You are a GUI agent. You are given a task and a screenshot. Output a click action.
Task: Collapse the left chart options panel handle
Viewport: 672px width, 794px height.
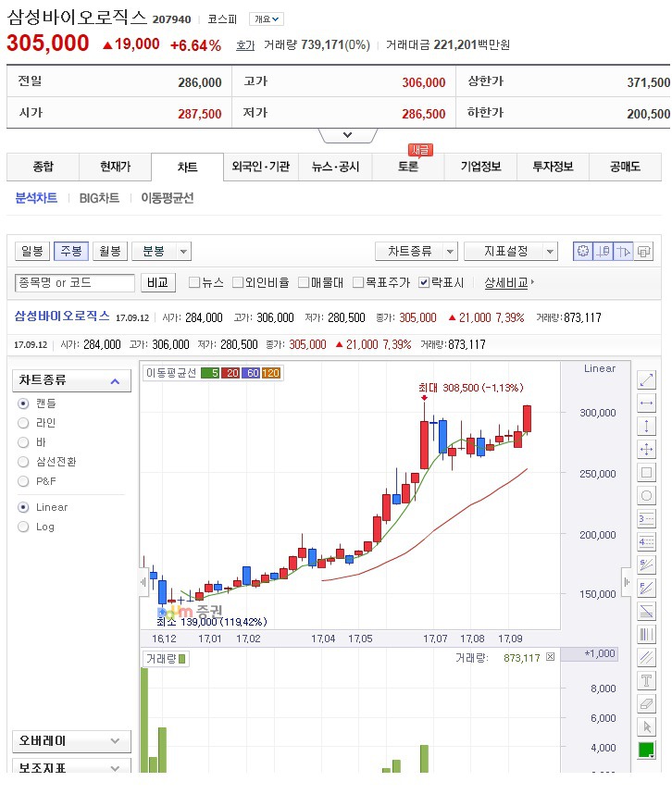[x=143, y=582]
